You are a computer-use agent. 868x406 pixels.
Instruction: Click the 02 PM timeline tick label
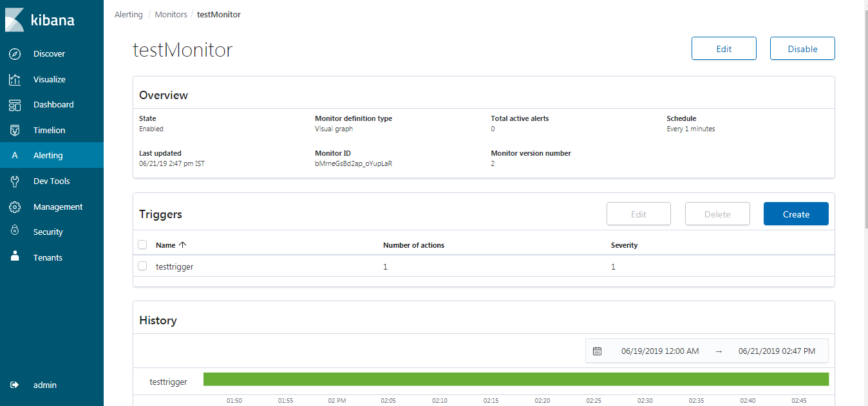tap(337, 400)
